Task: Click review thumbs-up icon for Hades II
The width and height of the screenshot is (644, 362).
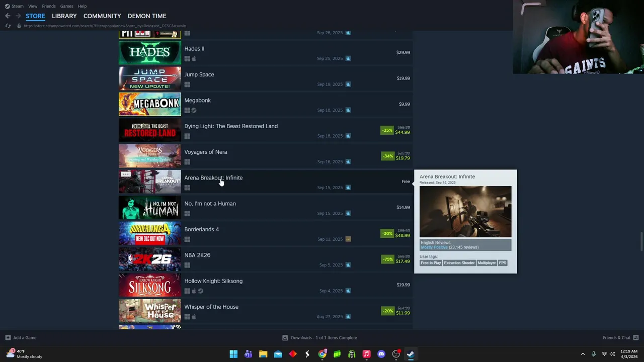Action: (x=348, y=59)
